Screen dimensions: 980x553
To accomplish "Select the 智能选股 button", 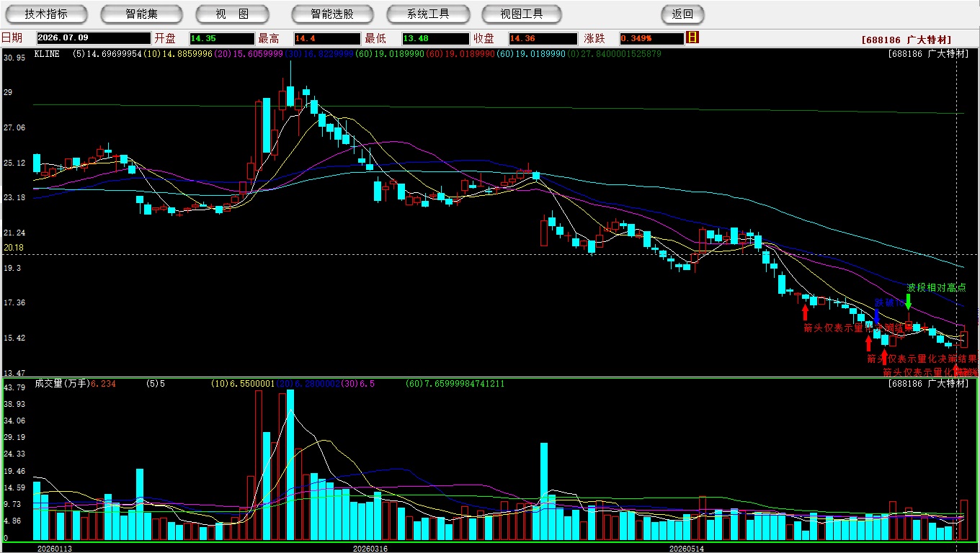I will coord(332,14).
